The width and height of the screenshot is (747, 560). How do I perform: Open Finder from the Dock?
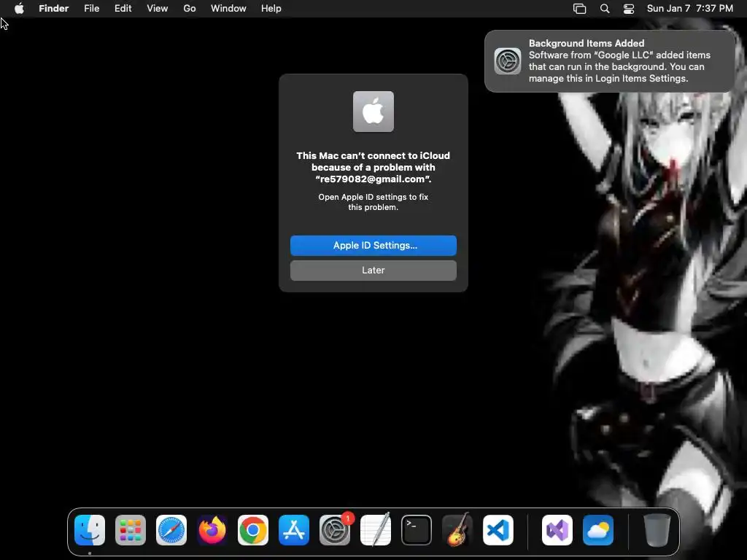tap(90, 530)
